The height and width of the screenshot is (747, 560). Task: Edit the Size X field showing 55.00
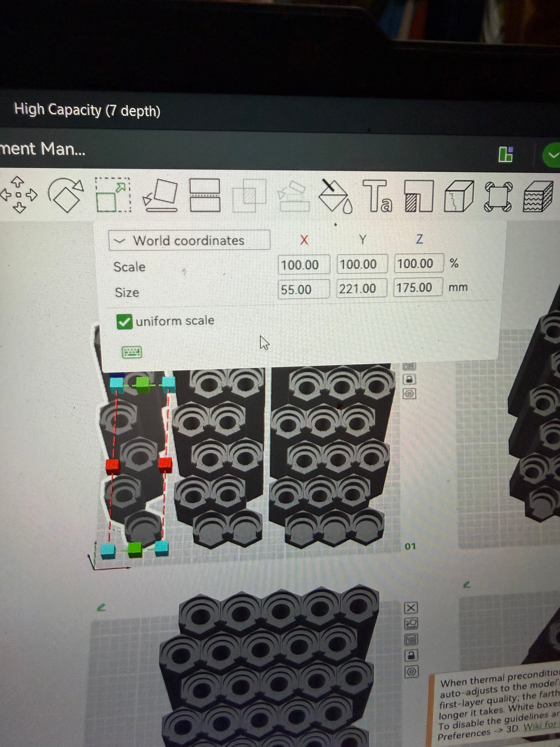(304, 289)
